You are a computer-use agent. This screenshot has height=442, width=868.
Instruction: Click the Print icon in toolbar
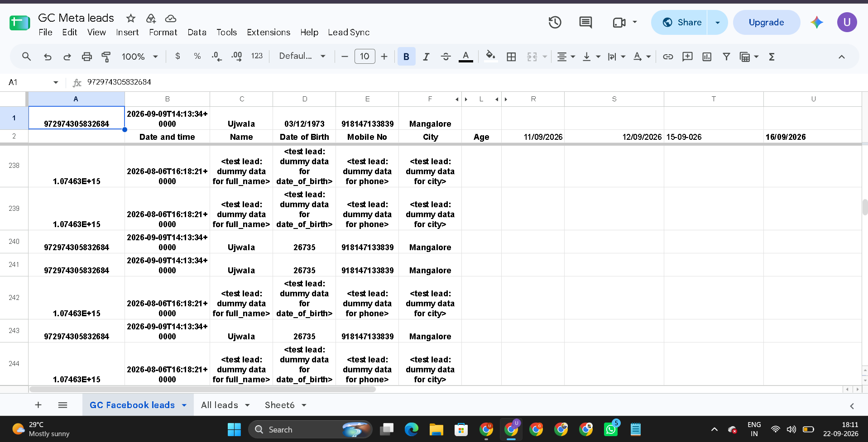point(86,57)
